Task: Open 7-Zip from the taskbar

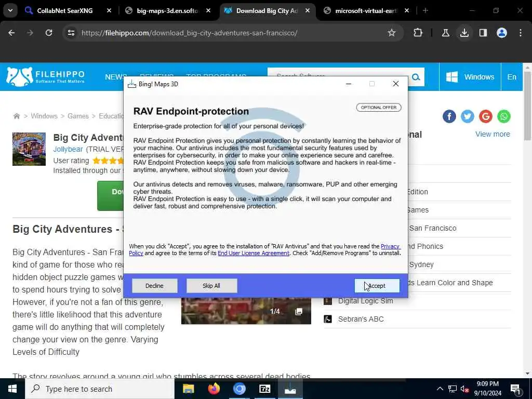Action: point(264,389)
